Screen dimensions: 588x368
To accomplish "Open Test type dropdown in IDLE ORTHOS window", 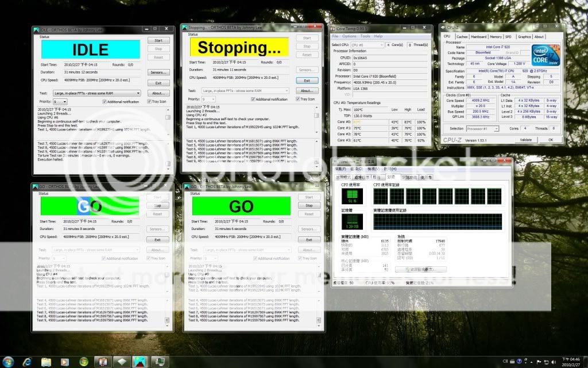I will point(96,93).
